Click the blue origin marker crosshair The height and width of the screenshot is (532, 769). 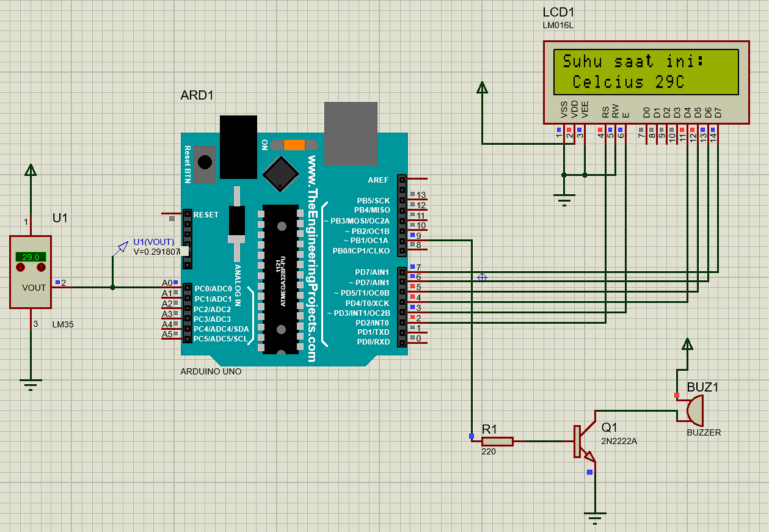pos(482,277)
